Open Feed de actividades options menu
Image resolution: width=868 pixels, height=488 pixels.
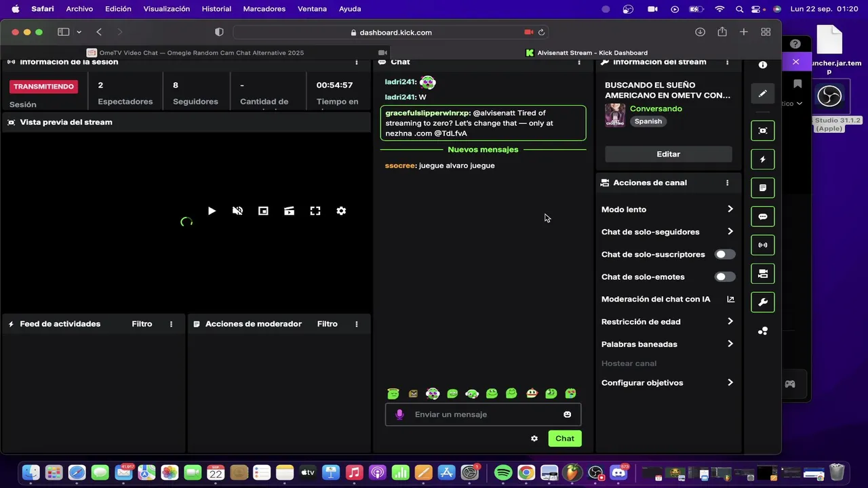(x=171, y=324)
